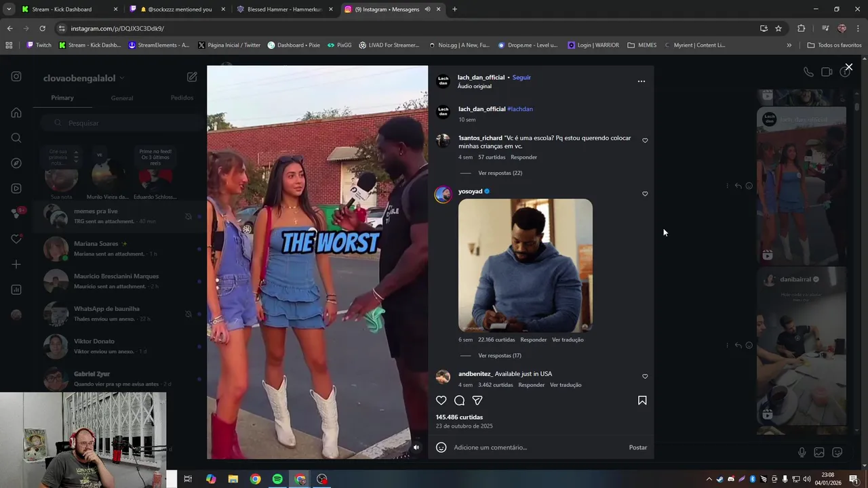Open Explore compass icon in sidebar
This screenshot has width=868, height=488.
16,163
